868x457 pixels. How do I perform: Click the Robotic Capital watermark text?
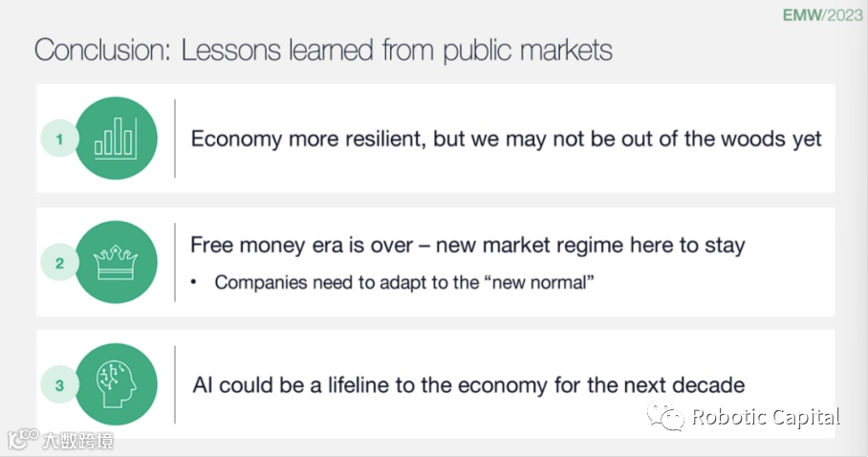766,417
